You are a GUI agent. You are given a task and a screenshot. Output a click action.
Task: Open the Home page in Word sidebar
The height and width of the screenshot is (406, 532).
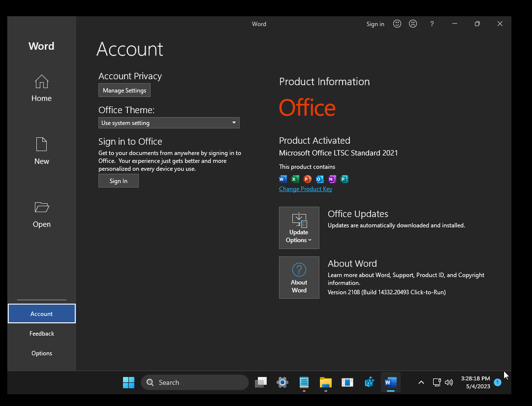[x=42, y=88]
